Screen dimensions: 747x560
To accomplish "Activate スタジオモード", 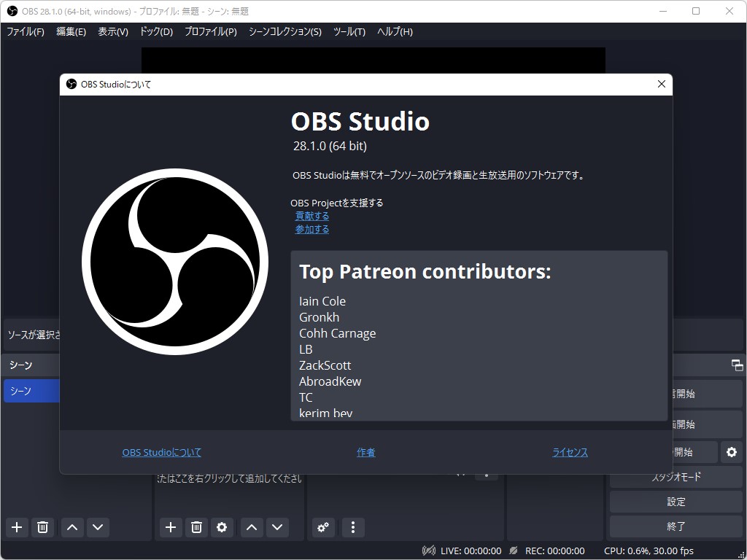I will [676, 477].
